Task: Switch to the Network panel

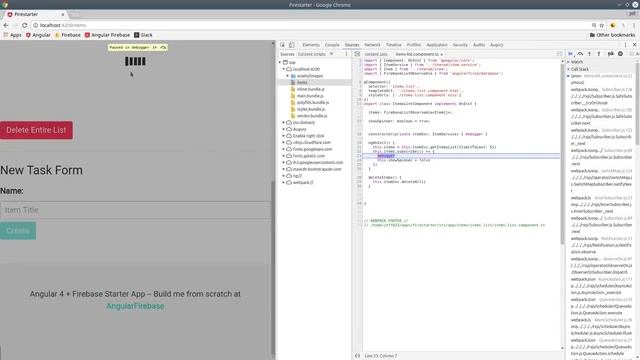Action: (372, 45)
